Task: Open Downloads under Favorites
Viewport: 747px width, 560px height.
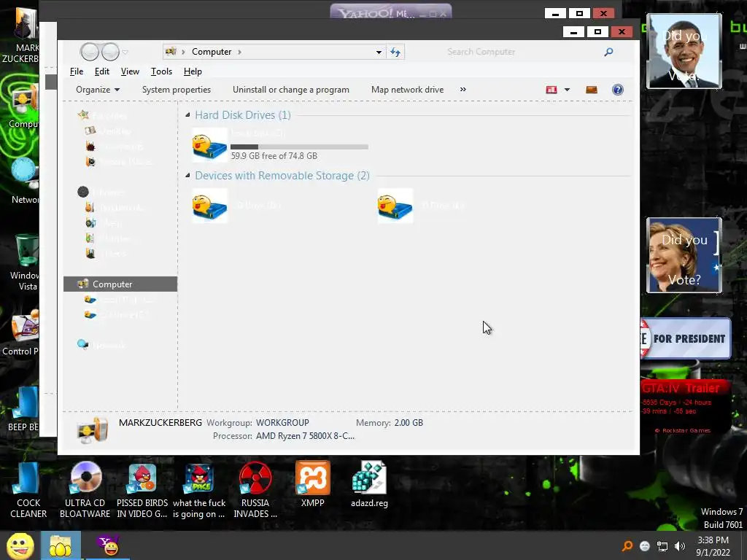Action: click(x=115, y=146)
